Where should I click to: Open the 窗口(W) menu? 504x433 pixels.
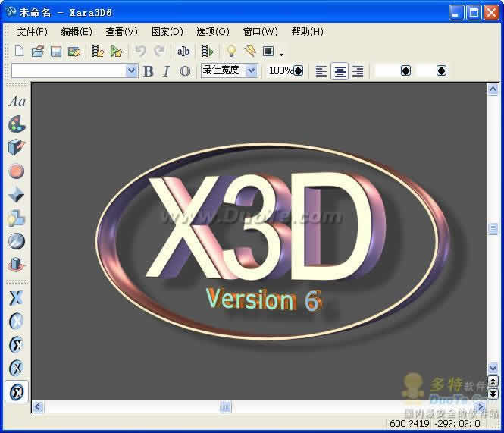click(261, 32)
